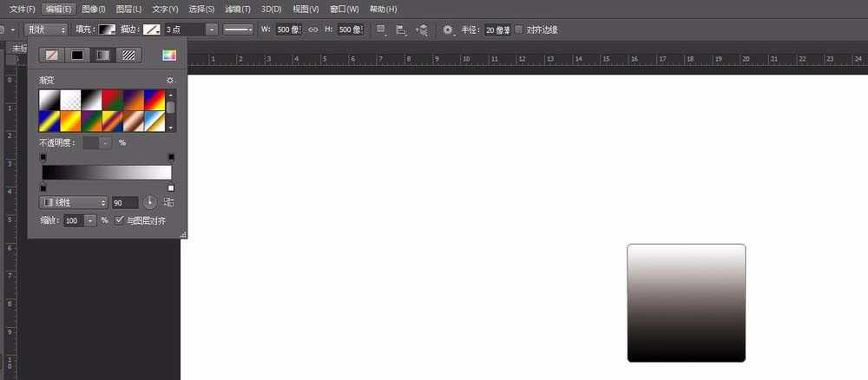Open the 滤镜(T) menu
The width and height of the screenshot is (868, 380).
tap(238, 9)
